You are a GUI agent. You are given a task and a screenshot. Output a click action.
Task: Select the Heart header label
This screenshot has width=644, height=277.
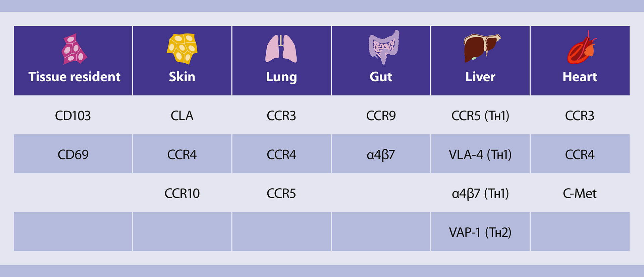(580, 77)
